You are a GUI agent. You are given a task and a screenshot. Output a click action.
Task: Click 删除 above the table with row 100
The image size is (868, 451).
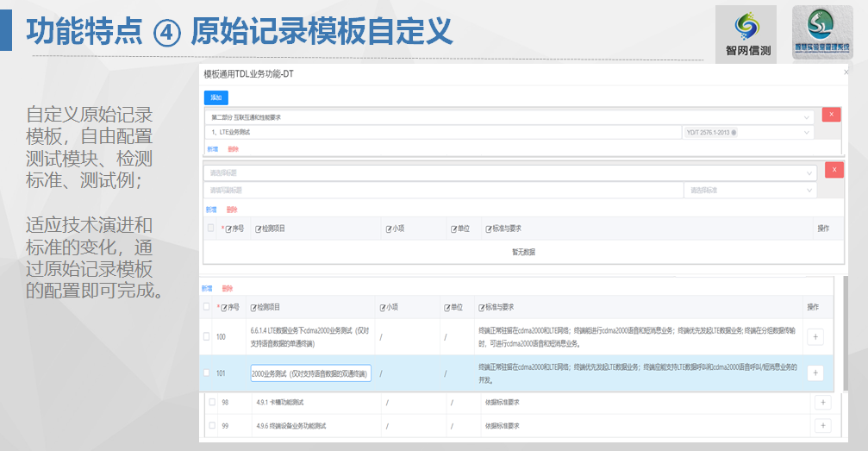(228, 288)
